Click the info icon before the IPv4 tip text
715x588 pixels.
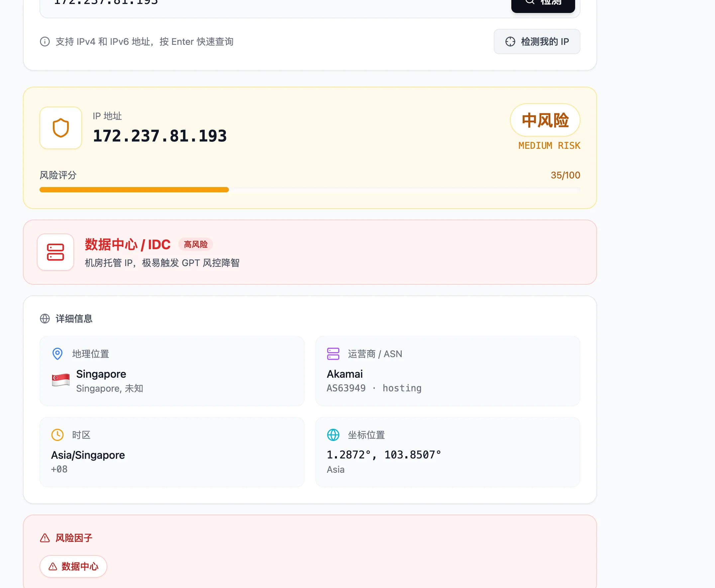click(45, 41)
